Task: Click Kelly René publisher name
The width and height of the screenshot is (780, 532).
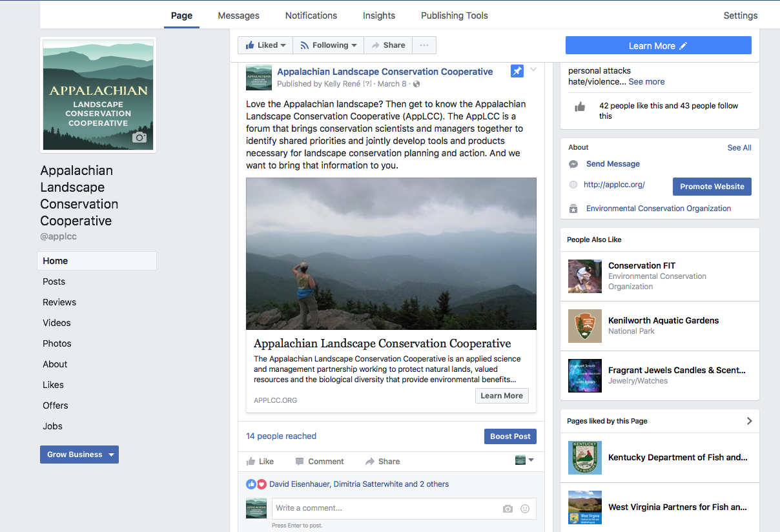Action: [x=343, y=84]
